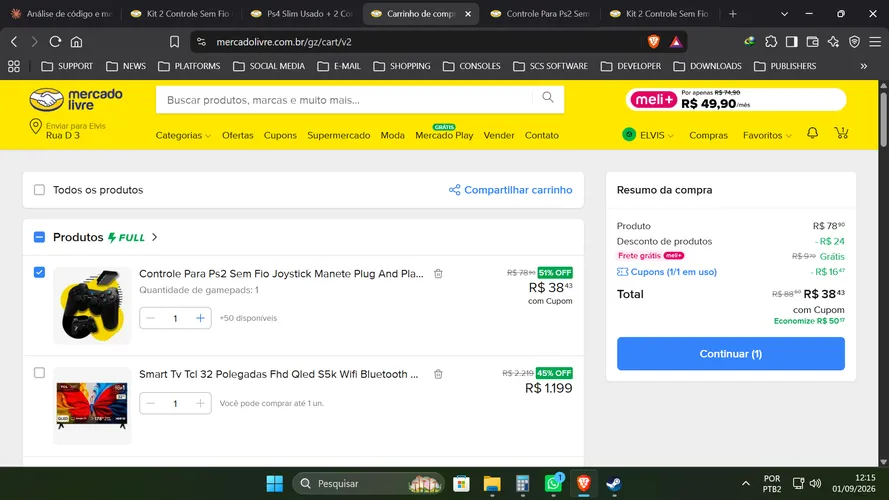
Task: Open the Brave Wallet icon
Action: 812,41
